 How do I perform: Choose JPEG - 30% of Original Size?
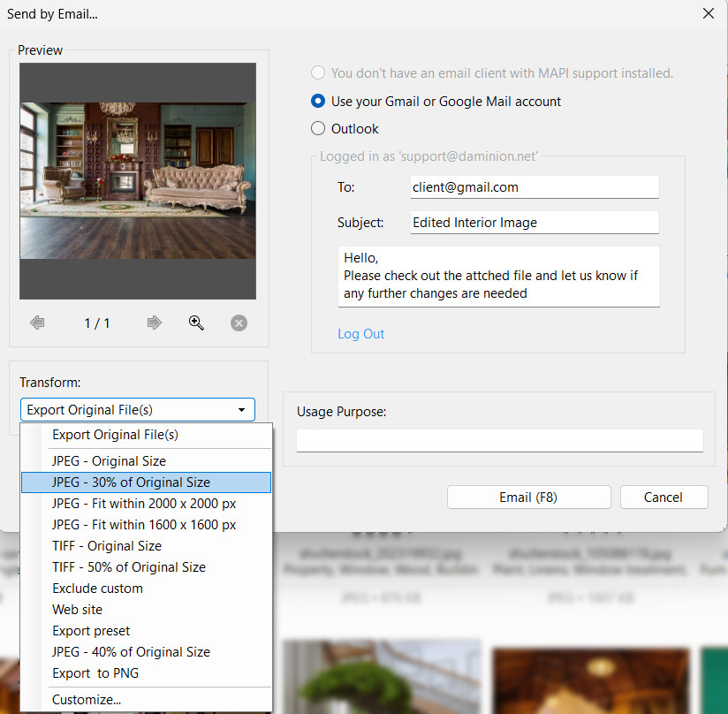131,482
